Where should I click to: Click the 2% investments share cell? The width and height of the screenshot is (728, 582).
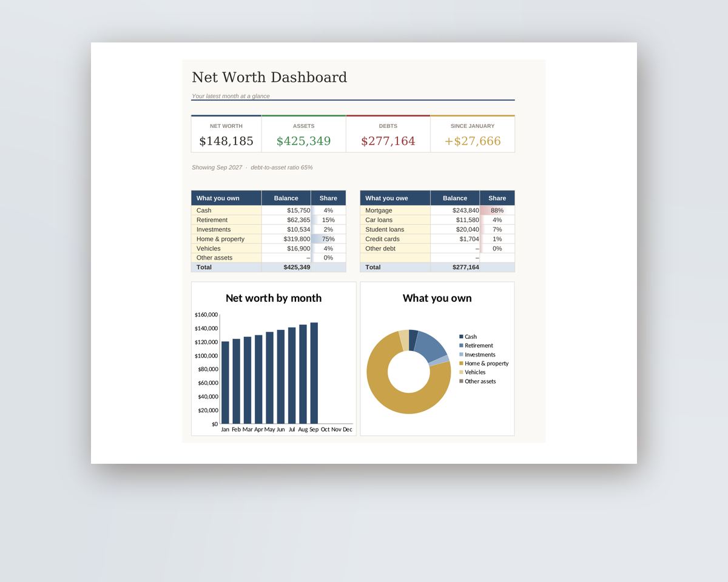coord(328,230)
